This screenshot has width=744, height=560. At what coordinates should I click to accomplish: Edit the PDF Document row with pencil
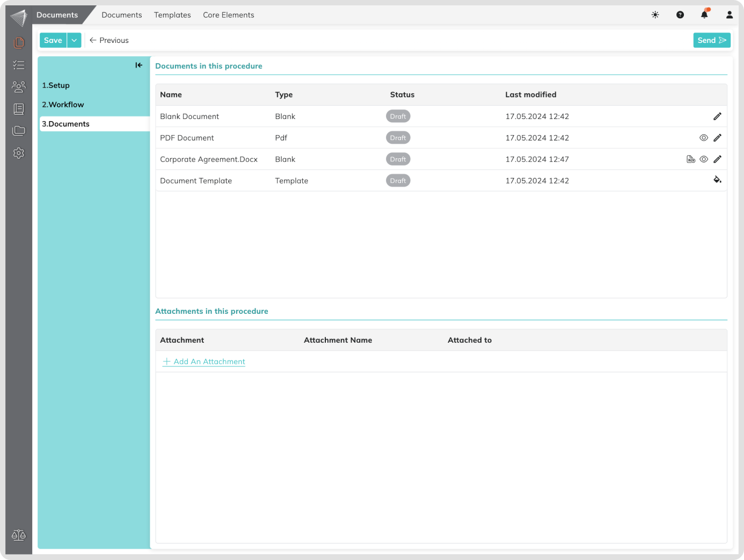(717, 138)
